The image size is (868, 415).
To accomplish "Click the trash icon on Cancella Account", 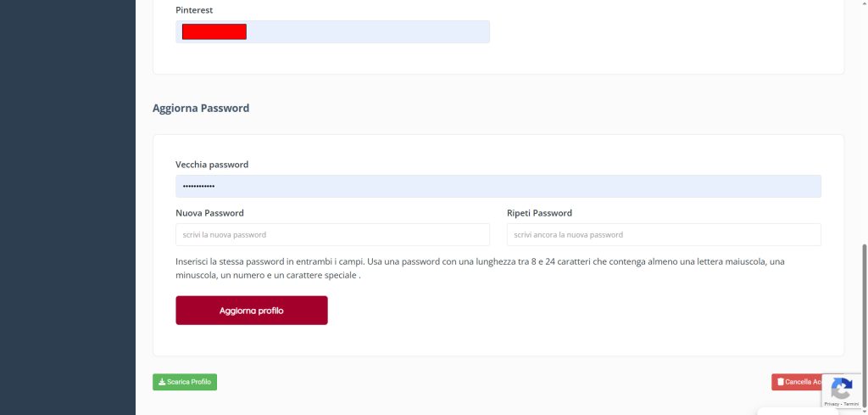I will [x=781, y=382].
